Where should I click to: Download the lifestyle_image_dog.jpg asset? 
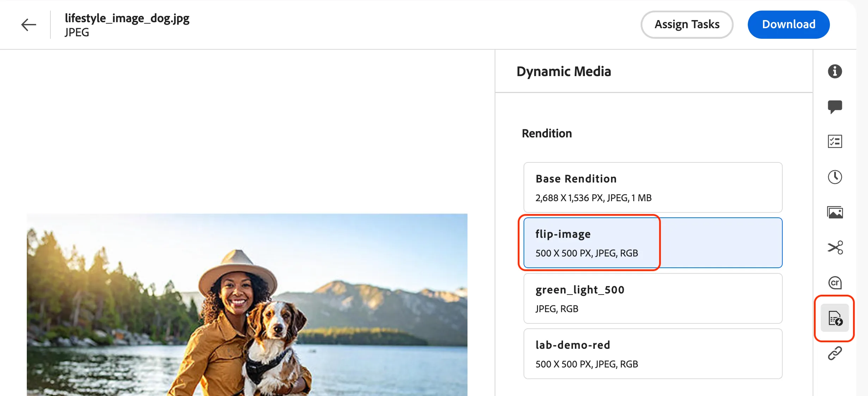point(789,24)
